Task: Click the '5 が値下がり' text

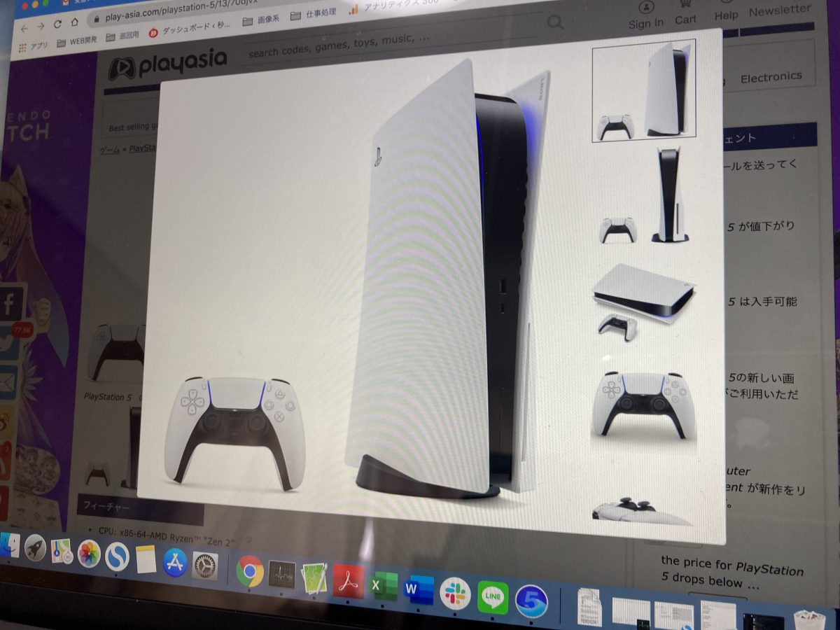Action: click(x=761, y=227)
